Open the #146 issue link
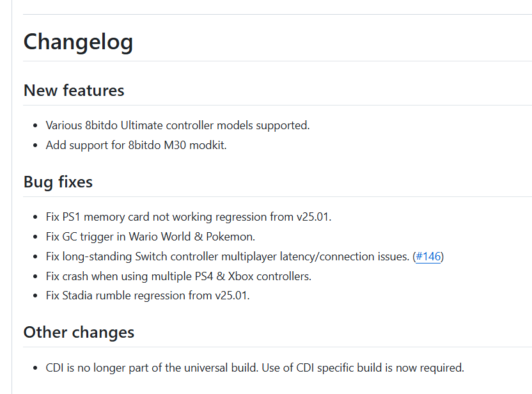532x394 pixels. [x=428, y=256]
